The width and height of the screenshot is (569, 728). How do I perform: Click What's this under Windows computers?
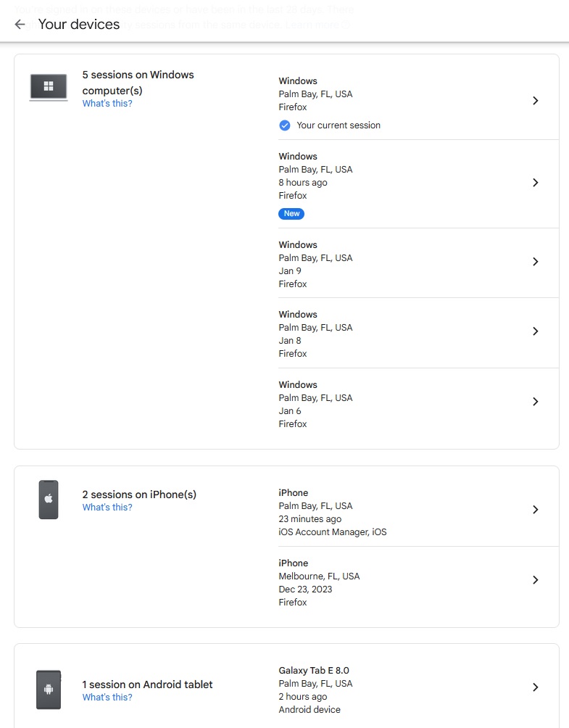(107, 104)
